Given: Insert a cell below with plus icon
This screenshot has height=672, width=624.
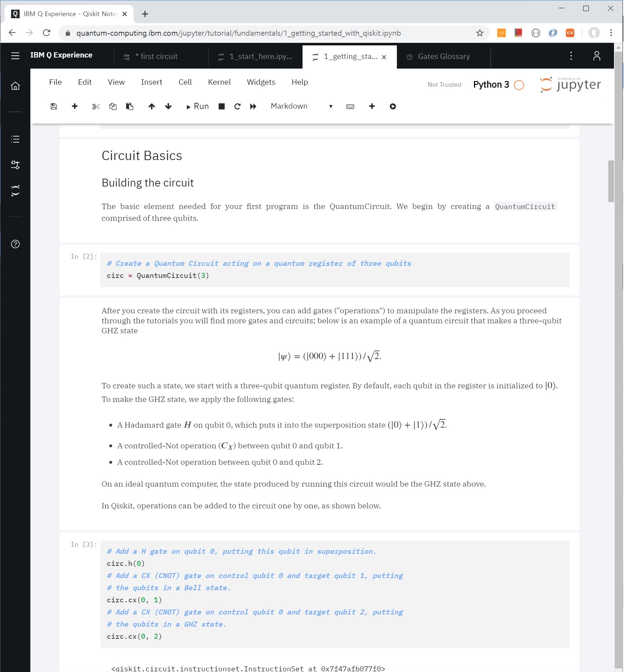Looking at the screenshot, I should coord(75,106).
